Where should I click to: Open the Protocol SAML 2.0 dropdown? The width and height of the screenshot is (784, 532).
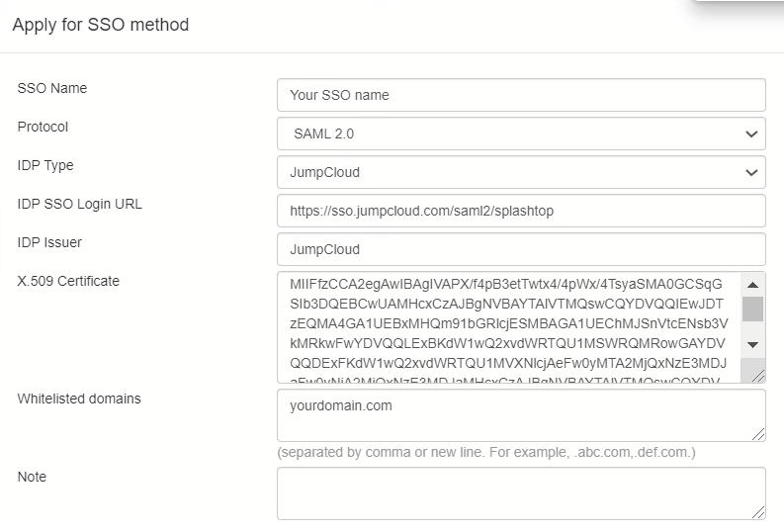[x=521, y=133]
